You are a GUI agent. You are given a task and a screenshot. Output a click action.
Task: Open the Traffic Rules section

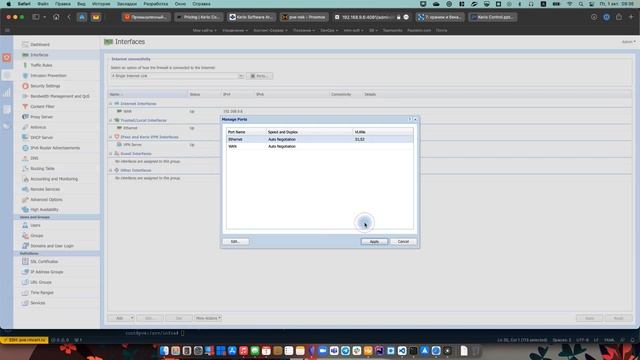tap(41, 65)
